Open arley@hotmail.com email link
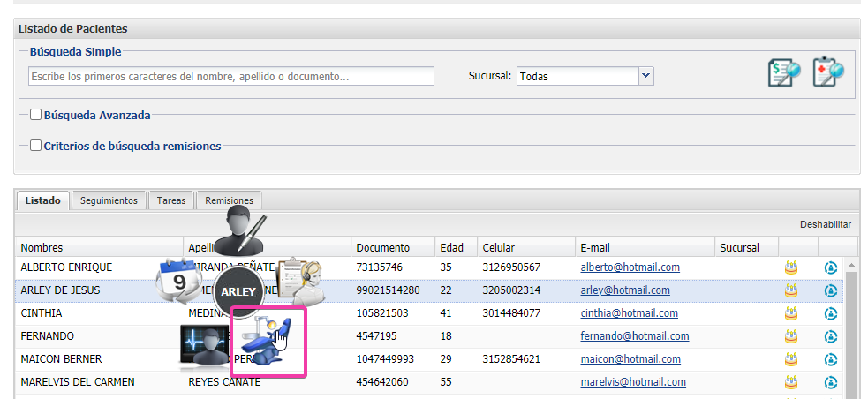Image resolution: width=868 pixels, height=399 pixels. [x=625, y=290]
